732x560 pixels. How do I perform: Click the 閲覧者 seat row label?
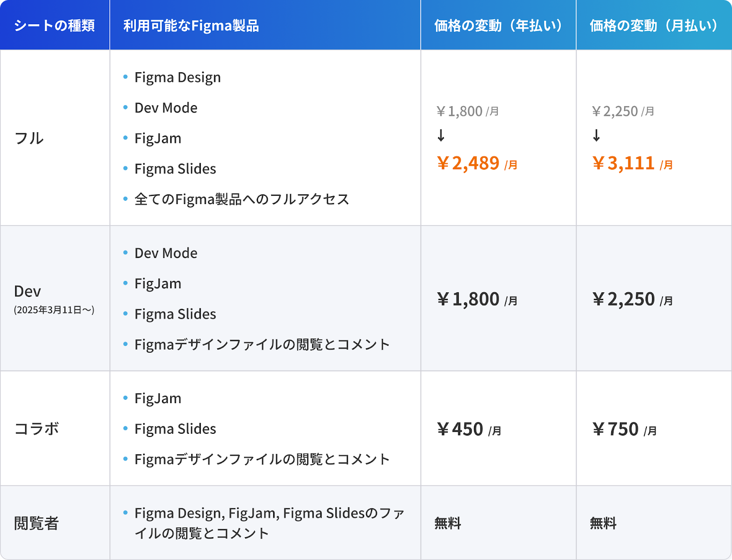click(x=37, y=523)
